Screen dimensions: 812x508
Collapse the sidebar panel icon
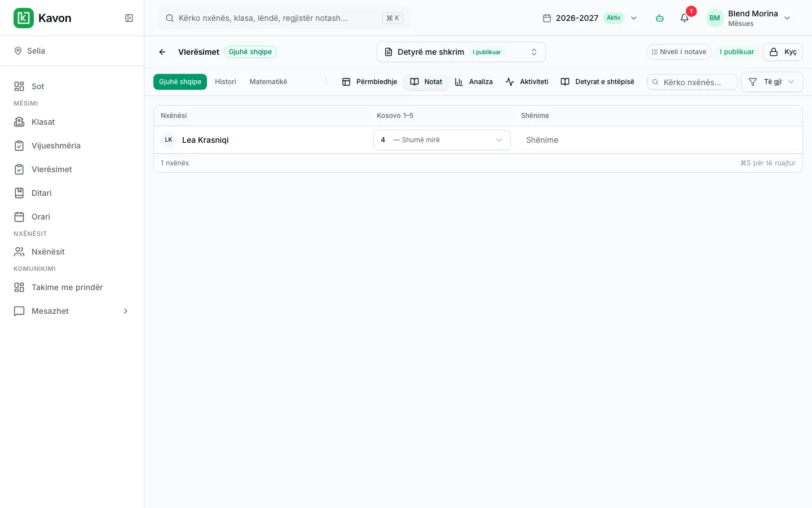[129, 18]
